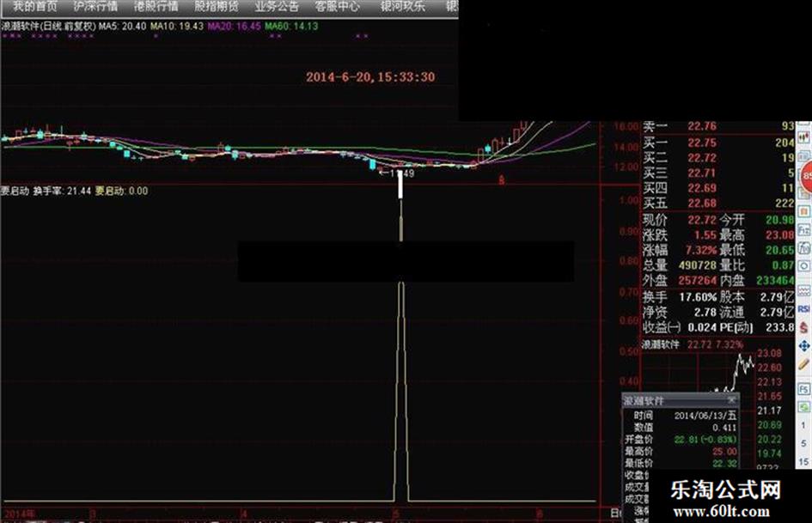
Task: Click the MA20: 16.45 indicator label
Action: coord(234,26)
